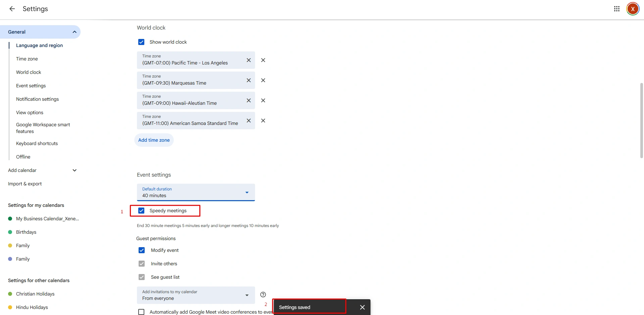Screen dimensions: 644x315
Task: Open Birthdays calendar settings
Action: pos(26,232)
